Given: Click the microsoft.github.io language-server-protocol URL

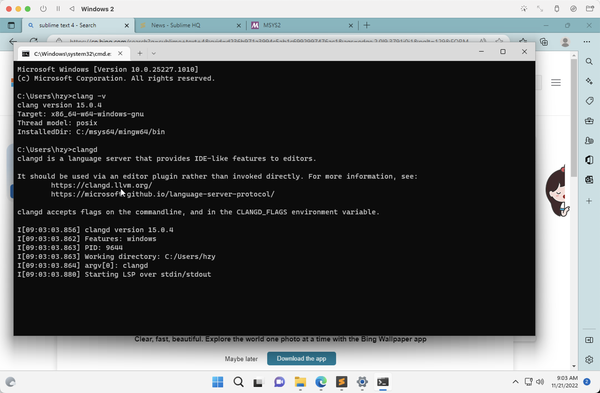Looking at the screenshot, I should [x=163, y=194].
